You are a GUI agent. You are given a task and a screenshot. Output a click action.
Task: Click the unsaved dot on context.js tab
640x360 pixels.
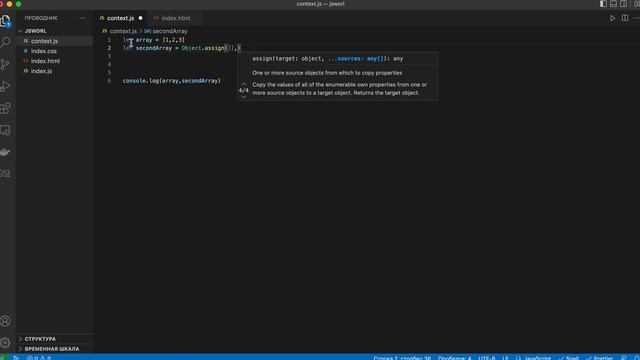(x=140, y=18)
